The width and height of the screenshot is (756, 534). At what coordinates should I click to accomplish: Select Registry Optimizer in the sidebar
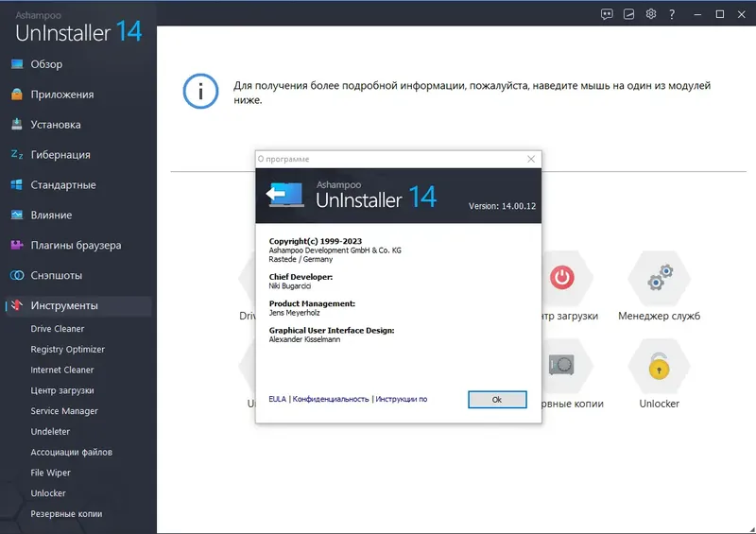point(67,350)
